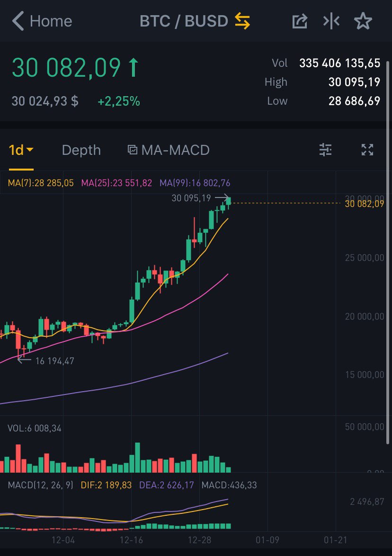
Task: Select the latest green candlestick
Action: tap(228, 202)
